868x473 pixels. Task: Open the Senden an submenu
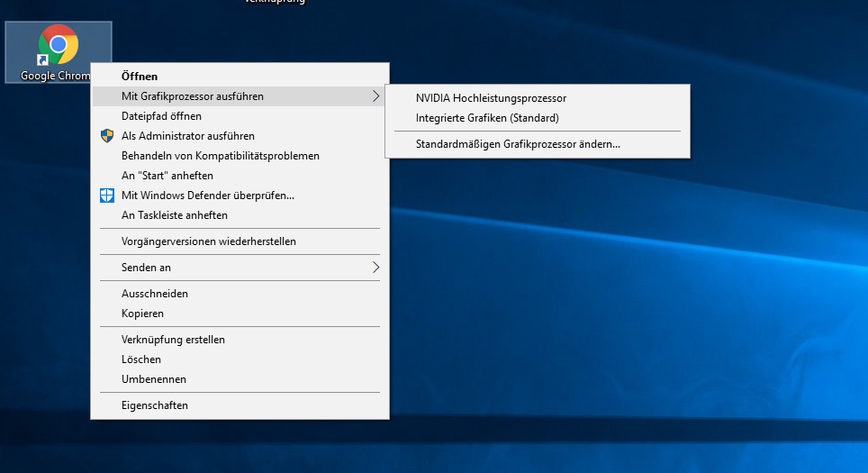point(240,268)
